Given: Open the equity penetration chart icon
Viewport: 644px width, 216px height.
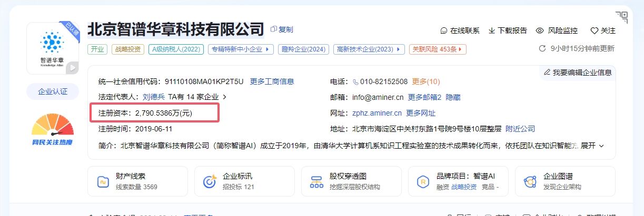Looking at the screenshot, I should (x=316, y=182).
